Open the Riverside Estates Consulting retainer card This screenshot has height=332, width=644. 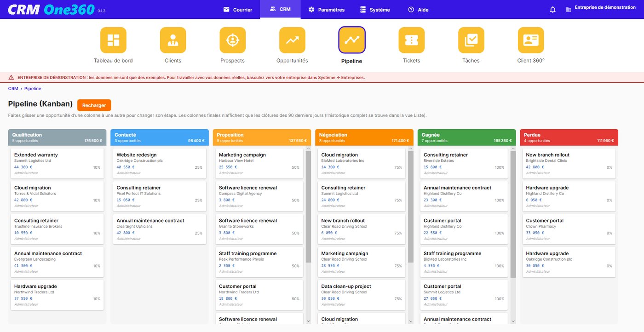[464, 163]
